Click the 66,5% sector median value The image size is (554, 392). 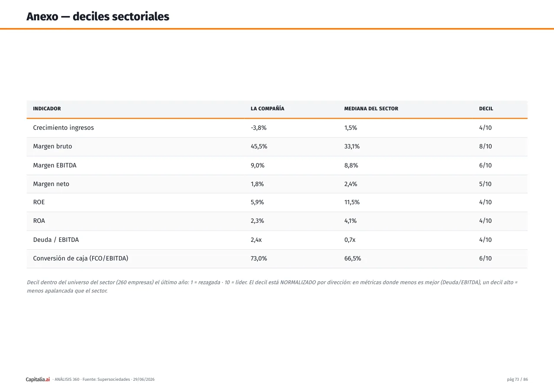click(352, 258)
